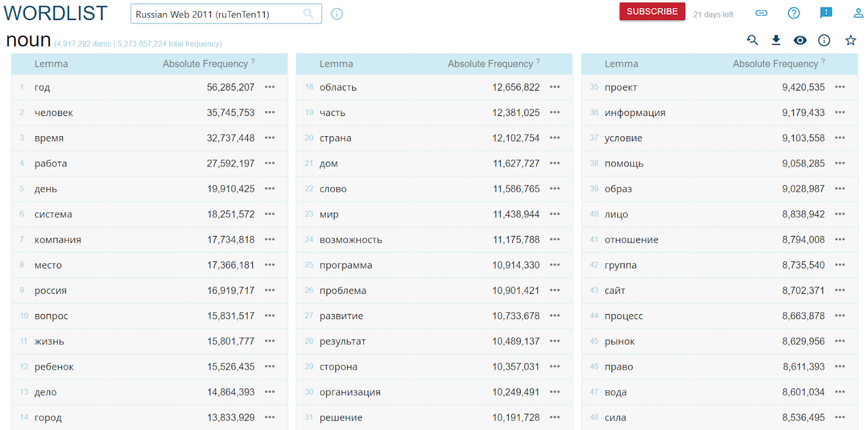The image size is (868, 430).
Task: Click the change search criteria magnifier icon
Action: click(752, 40)
